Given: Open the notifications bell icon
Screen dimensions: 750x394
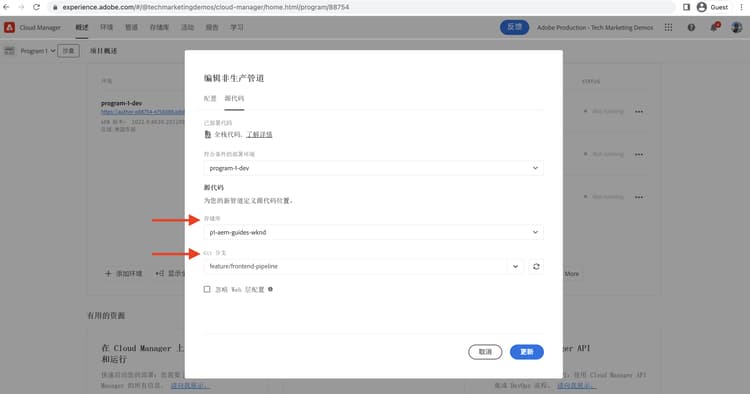Looking at the screenshot, I should [x=715, y=27].
